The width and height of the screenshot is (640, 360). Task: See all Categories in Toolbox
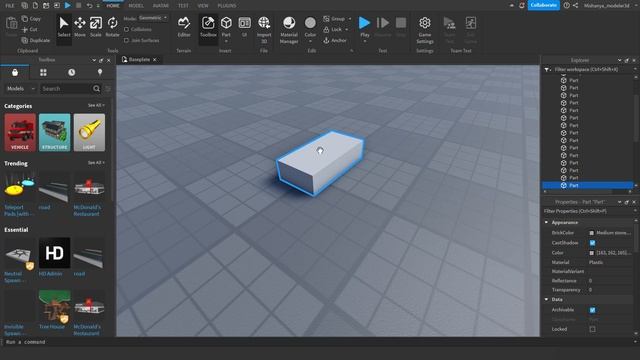(96, 105)
